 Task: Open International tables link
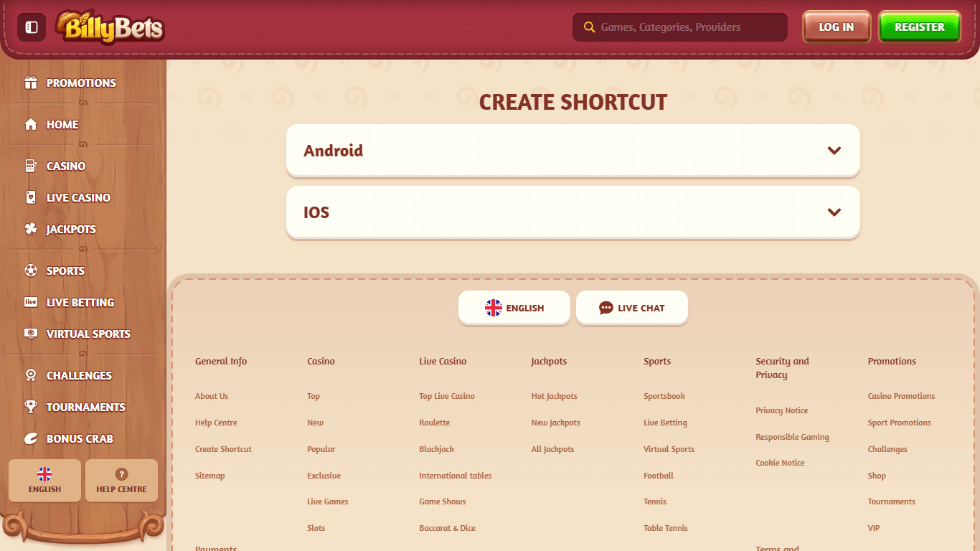click(x=456, y=476)
